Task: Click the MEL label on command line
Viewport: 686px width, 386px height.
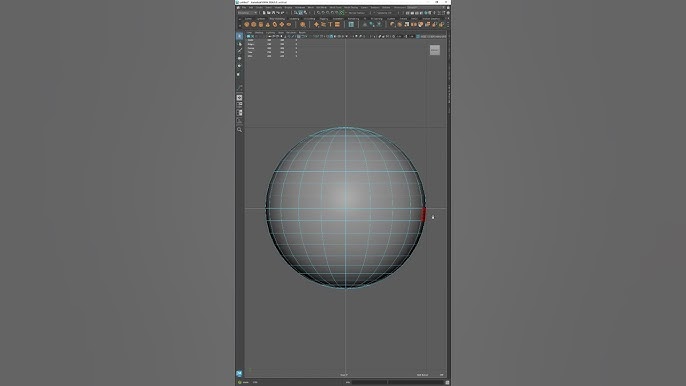Action: [x=348, y=382]
